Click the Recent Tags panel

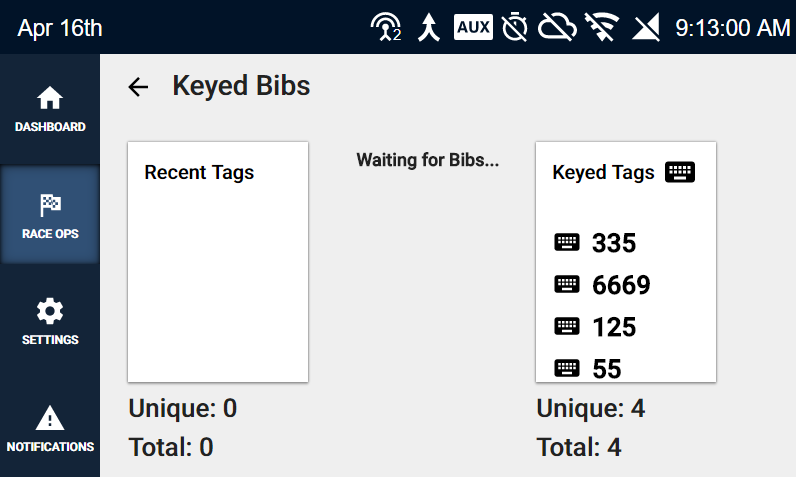[218, 262]
